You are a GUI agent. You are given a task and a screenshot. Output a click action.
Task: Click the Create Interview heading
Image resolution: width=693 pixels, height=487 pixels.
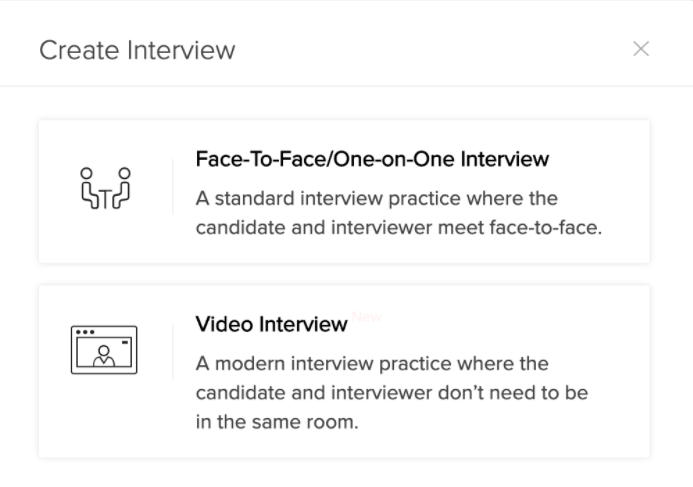pos(137,50)
